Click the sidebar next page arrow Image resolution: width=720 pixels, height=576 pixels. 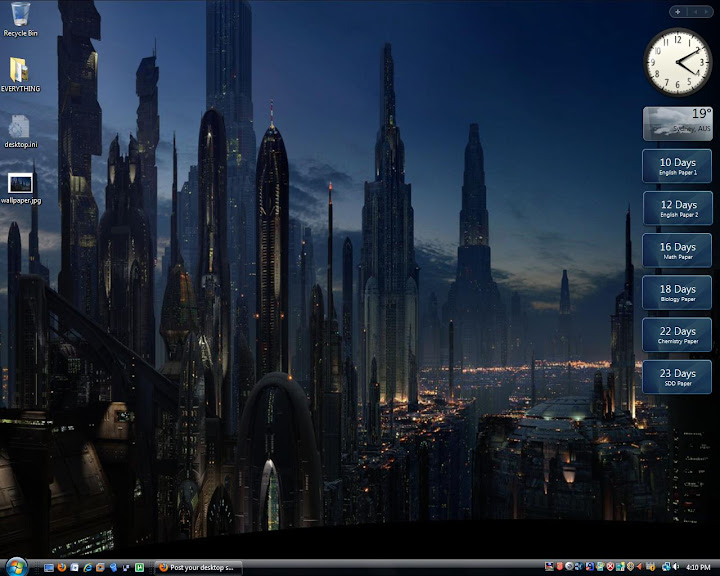pos(706,12)
